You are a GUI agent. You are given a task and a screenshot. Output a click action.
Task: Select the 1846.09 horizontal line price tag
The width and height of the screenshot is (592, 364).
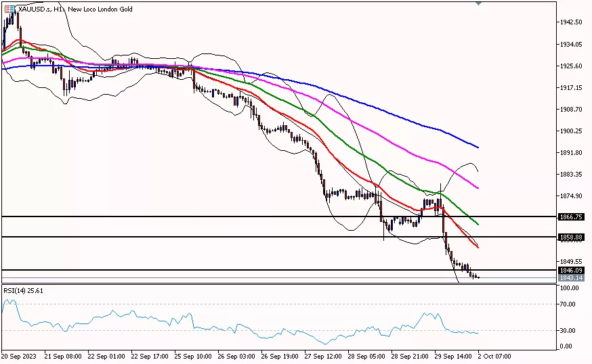571,270
